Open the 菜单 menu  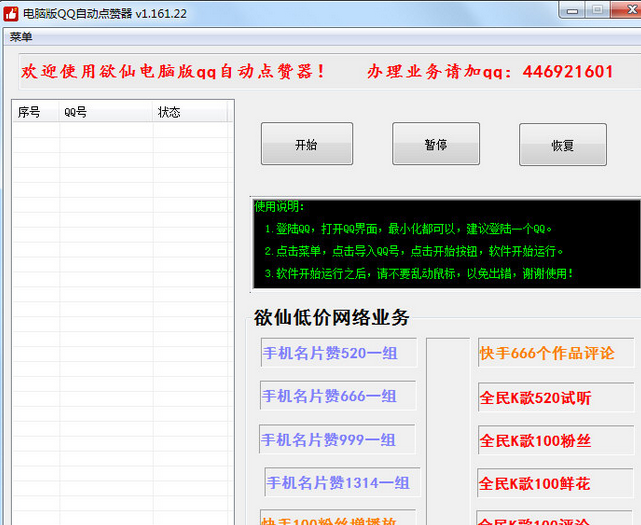point(21,37)
